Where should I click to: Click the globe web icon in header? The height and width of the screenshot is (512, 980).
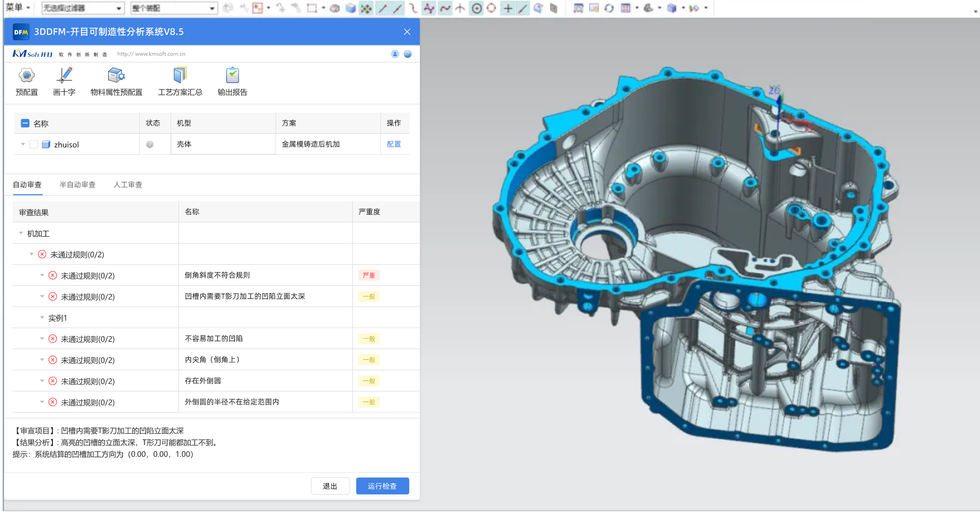[408, 54]
